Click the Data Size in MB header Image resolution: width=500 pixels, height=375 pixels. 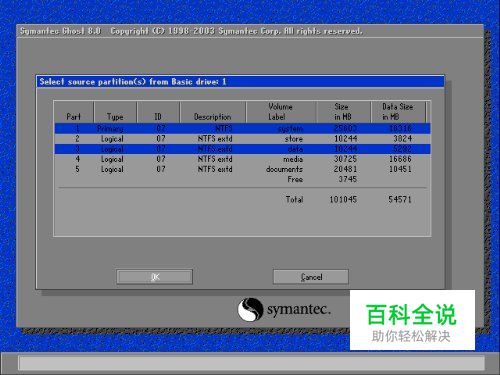pyautogui.click(x=397, y=112)
